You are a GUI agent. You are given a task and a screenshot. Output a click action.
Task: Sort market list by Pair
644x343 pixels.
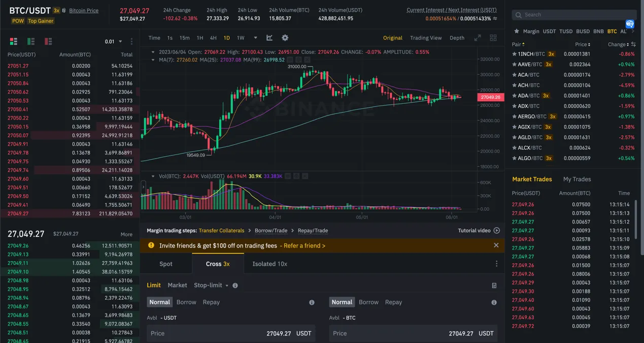[517, 44]
